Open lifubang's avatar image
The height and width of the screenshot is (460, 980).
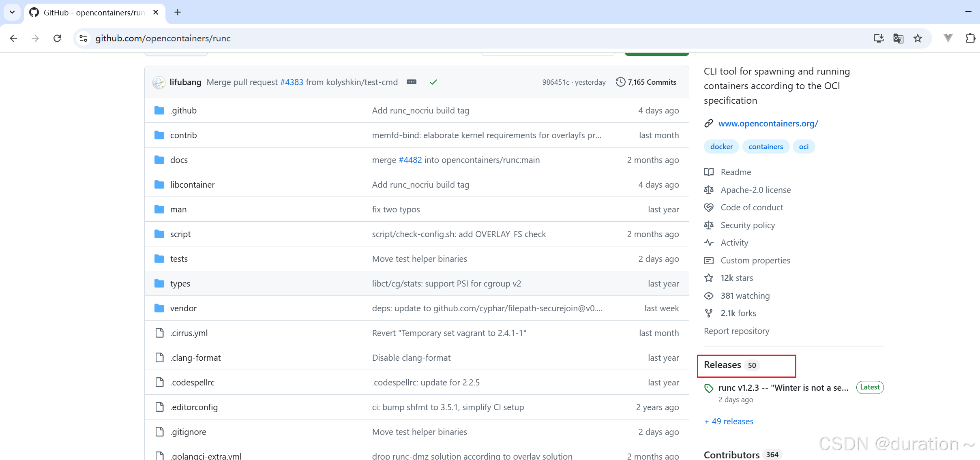159,82
